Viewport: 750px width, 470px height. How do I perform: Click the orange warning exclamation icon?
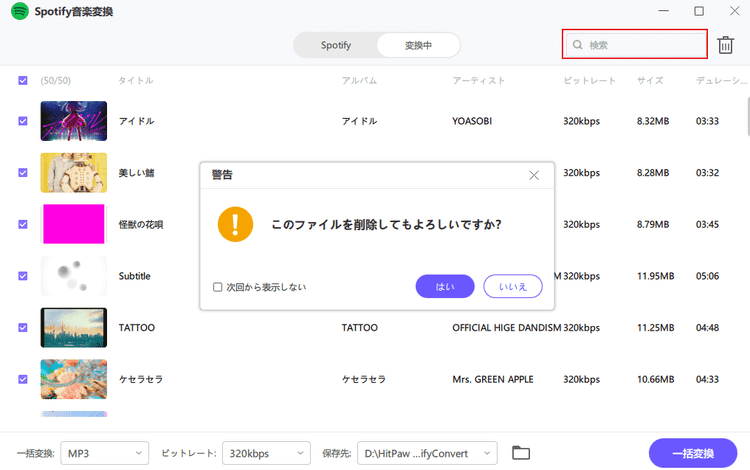[x=235, y=224]
